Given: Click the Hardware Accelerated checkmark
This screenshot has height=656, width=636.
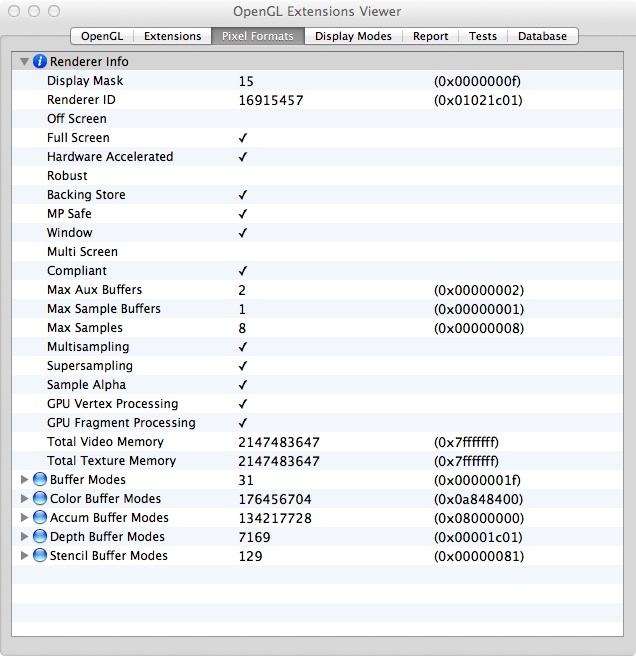Looking at the screenshot, I should 243,156.
